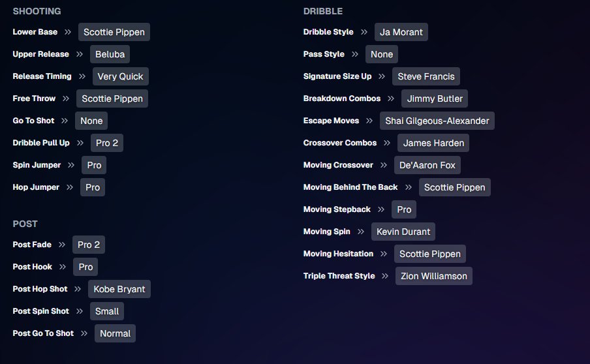Click the Release Timing label text
The width and height of the screenshot is (590, 364).
coord(42,76)
